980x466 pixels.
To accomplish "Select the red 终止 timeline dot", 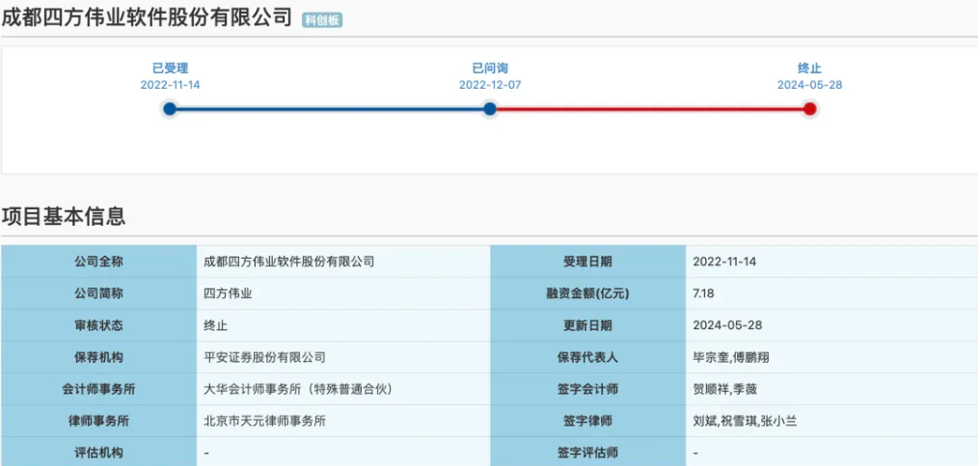I will pos(810,109).
